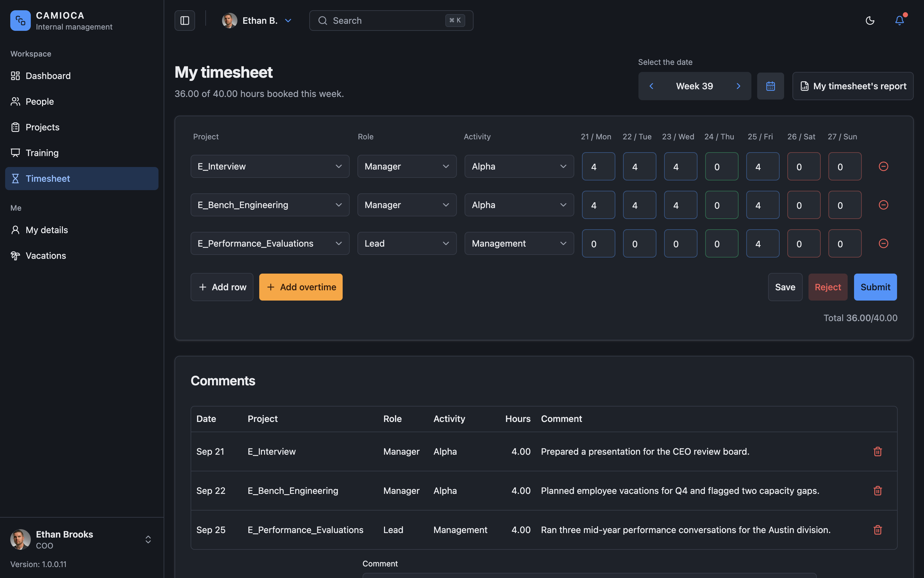Open E_Bench_Engineering project dropdown
Image resolution: width=924 pixels, height=578 pixels.
(270, 205)
